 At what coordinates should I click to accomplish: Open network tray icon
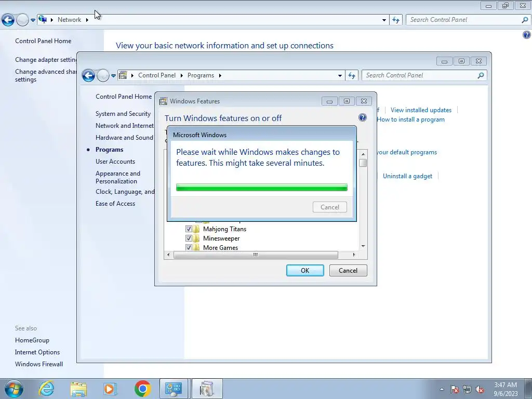click(x=467, y=390)
